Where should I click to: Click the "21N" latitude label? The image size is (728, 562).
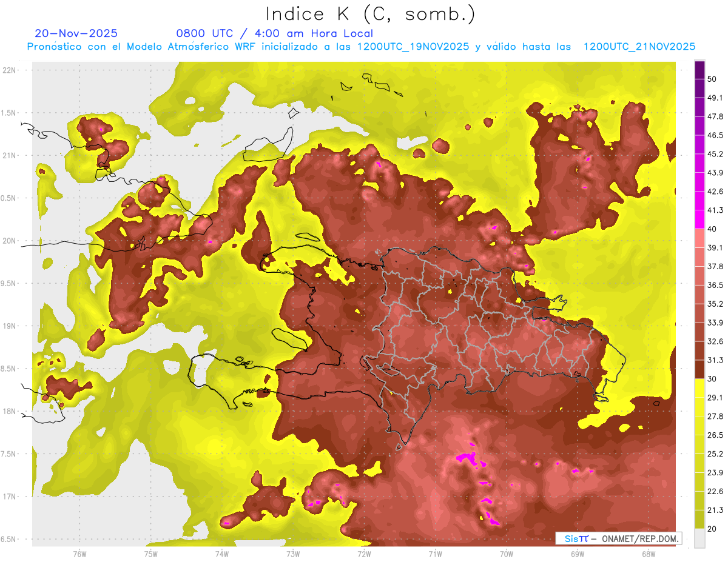click(8, 156)
